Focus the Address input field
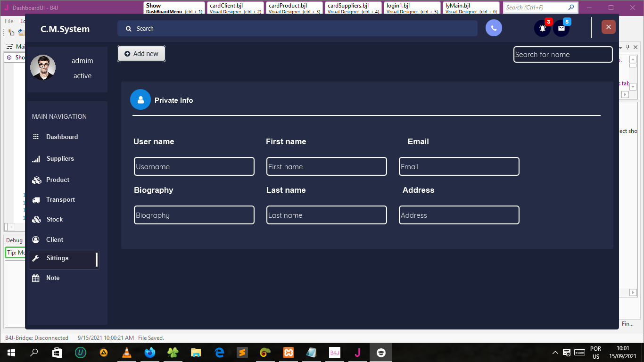Image resolution: width=644 pixels, height=362 pixels. 459,215
